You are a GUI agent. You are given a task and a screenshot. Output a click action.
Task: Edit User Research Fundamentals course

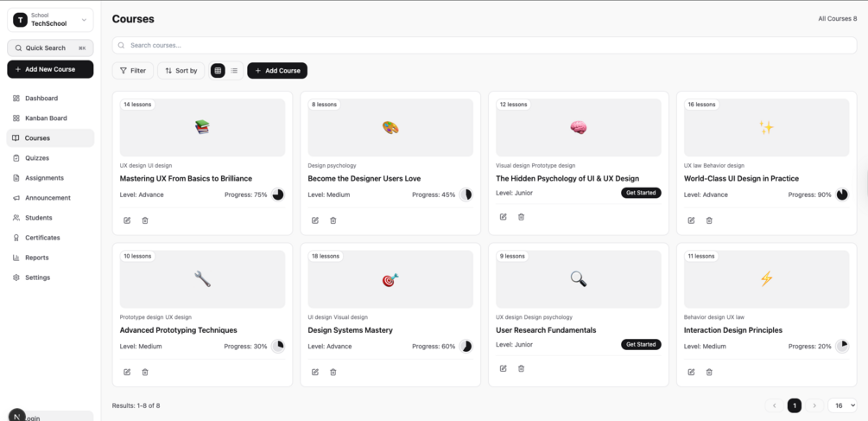pos(504,368)
